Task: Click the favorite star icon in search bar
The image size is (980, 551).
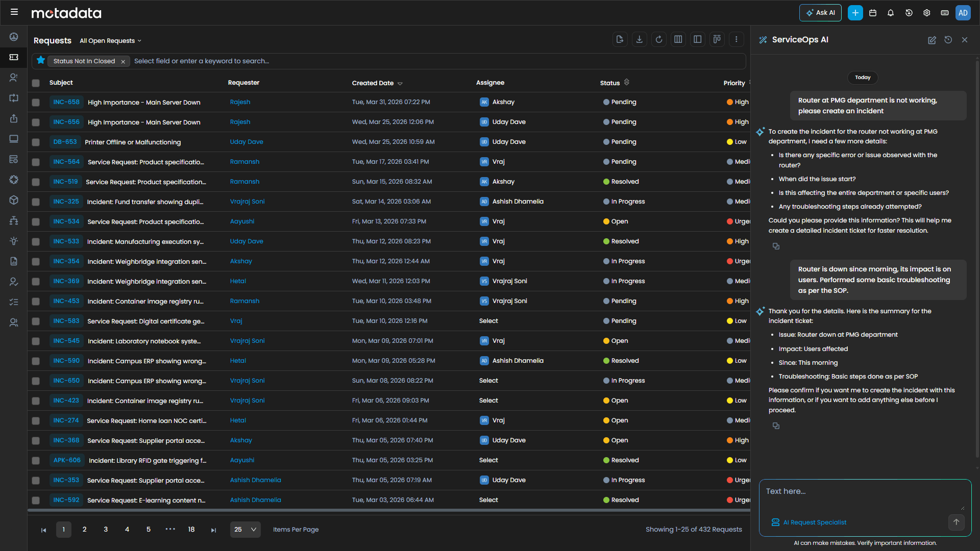Action: tap(41, 61)
